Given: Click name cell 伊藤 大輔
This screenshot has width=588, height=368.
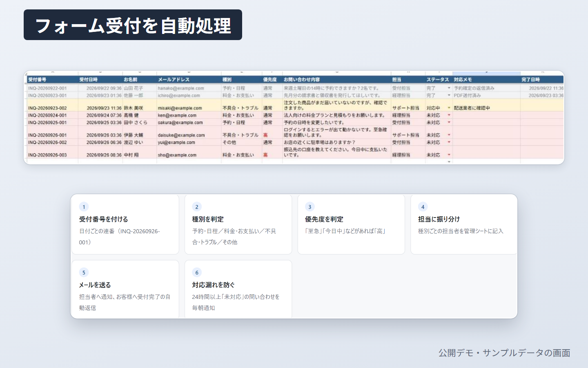Looking at the screenshot, I should tap(140, 132).
